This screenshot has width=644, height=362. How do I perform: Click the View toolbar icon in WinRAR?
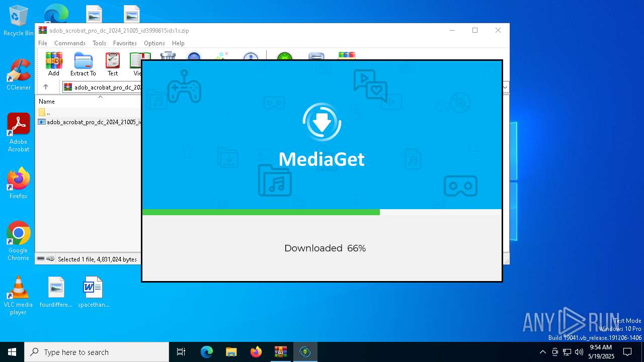[x=136, y=64]
